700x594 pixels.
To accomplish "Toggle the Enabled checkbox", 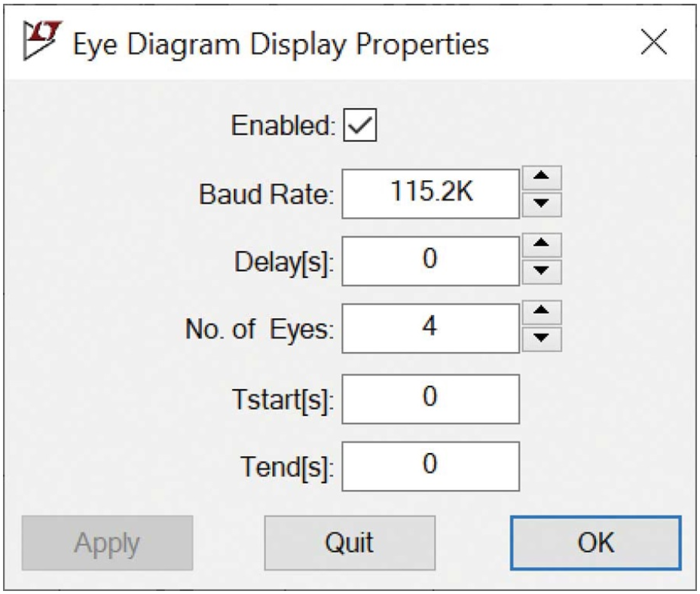I will 360,125.
